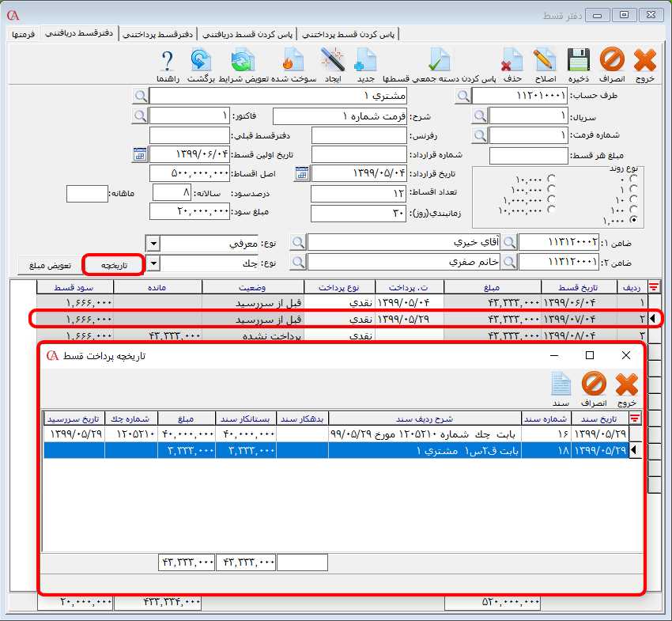Expand the نوع dropdown showing معرفي
Image resolution: width=672 pixels, height=621 pixels.
pyautogui.click(x=153, y=243)
